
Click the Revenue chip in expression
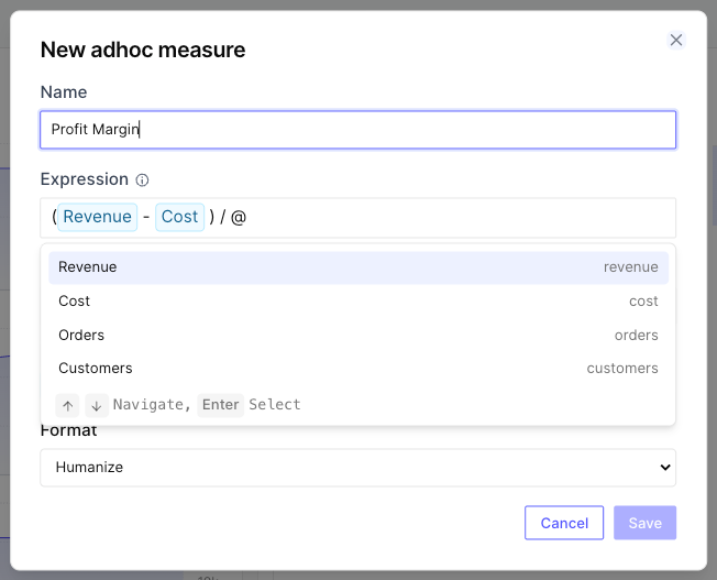(97, 217)
